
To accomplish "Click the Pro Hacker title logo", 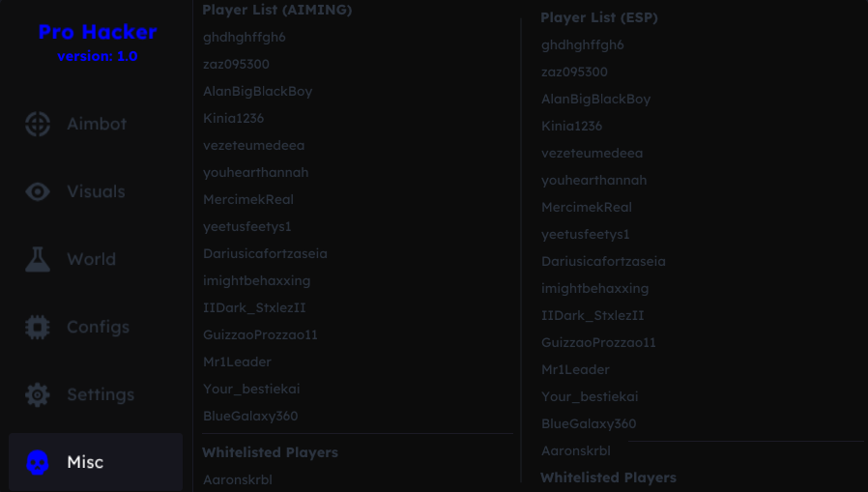I will coord(98,32).
